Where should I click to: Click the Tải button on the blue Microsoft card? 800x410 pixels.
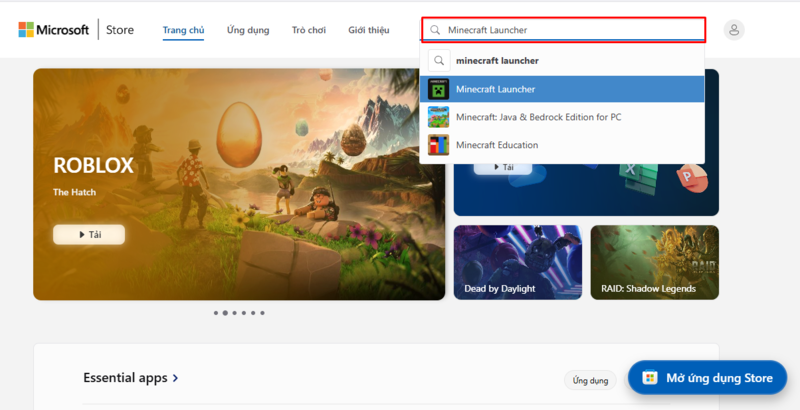(x=503, y=168)
